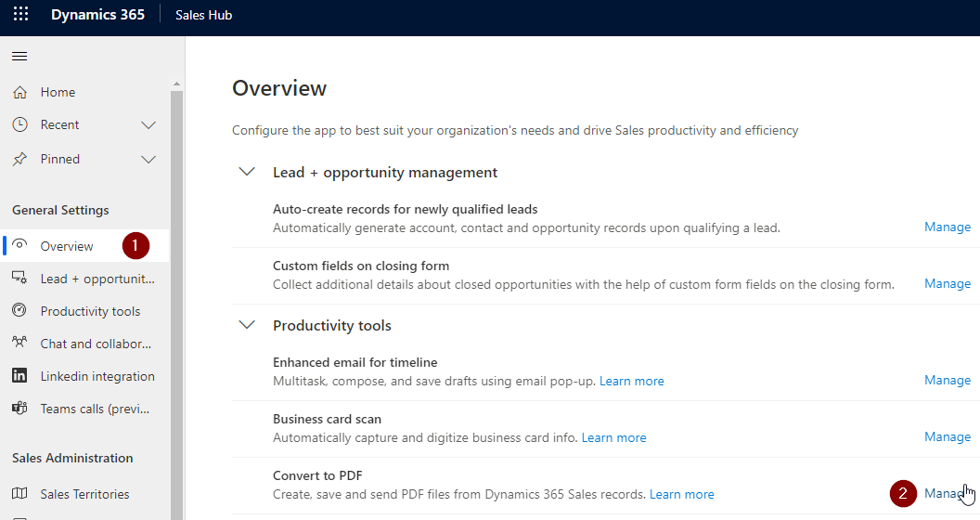This screenshot has height=520, width=980.
Task: Click the General Settings section header
Action: 60,210
